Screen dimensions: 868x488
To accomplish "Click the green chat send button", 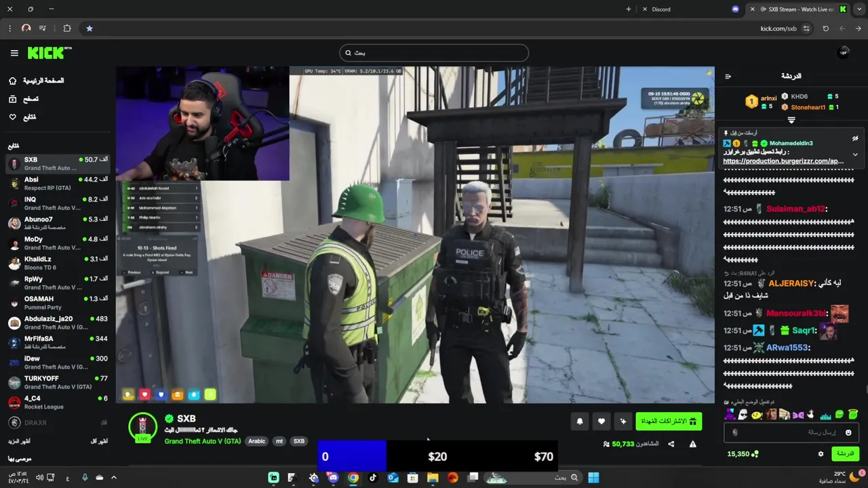I will (x=845, y=454).
